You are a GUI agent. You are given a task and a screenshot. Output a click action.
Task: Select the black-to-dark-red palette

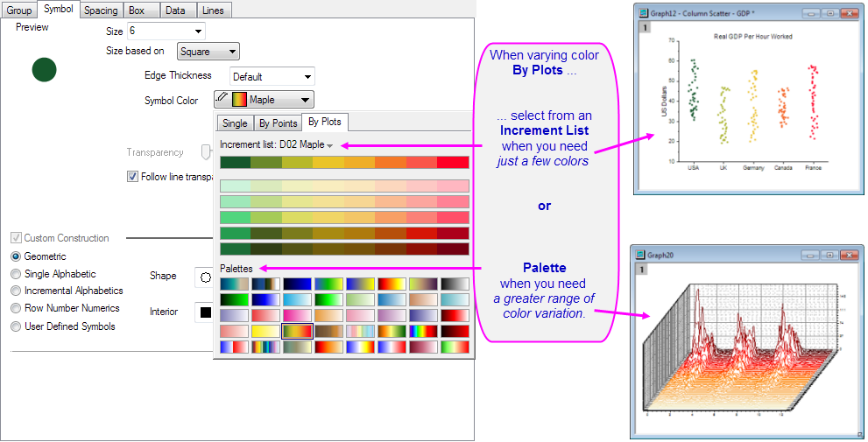[455, 332]
